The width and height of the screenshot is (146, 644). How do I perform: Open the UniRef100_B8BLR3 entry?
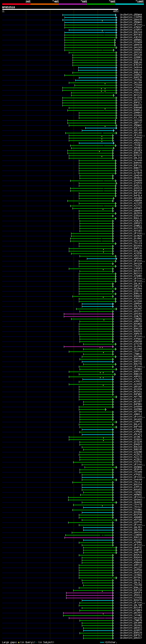coord(131,72)
